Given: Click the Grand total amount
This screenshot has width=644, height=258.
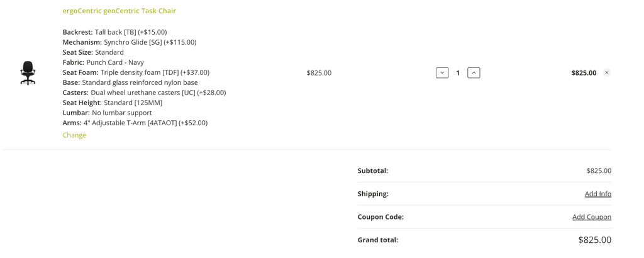Looking at the screenshot, I should coord(595,240).
